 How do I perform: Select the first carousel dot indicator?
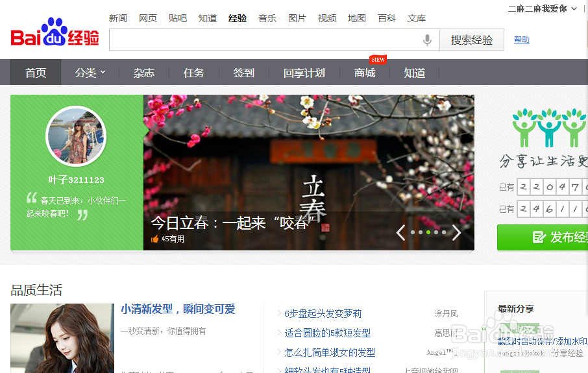[x=413, y=232]
